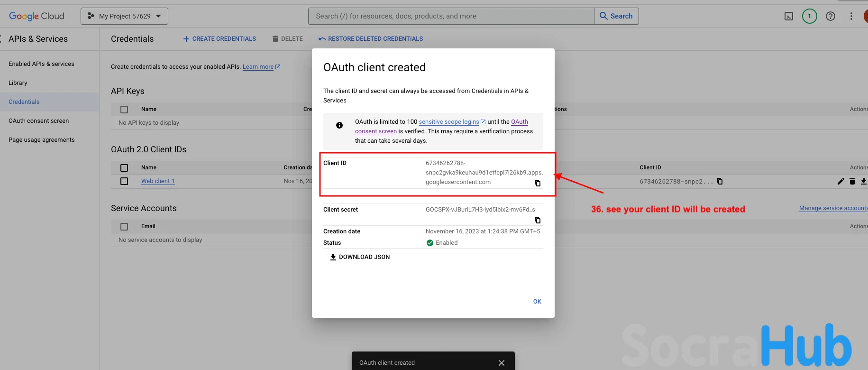868x370 pixels.
Task: Activate Cloud Shell from the top bar
Action: pos(789,16)
